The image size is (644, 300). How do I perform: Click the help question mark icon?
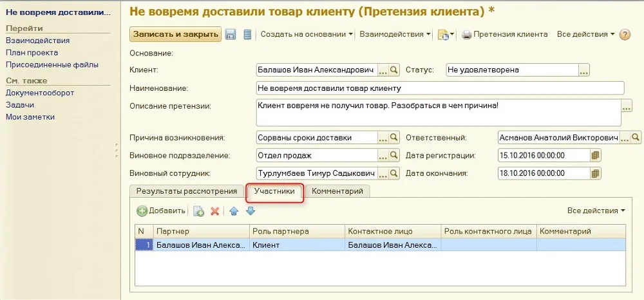tap(624, 35)
